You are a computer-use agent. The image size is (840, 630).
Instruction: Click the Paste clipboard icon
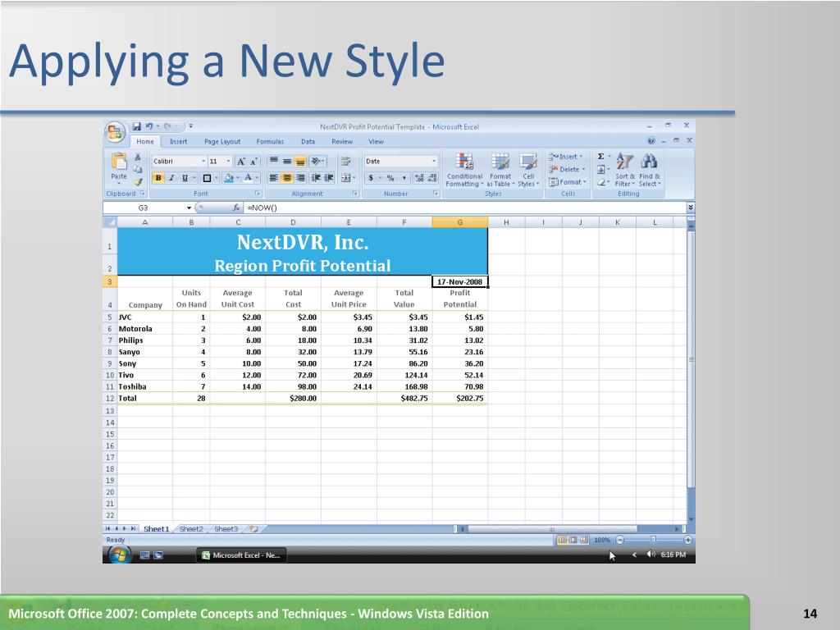coord(119,161)
